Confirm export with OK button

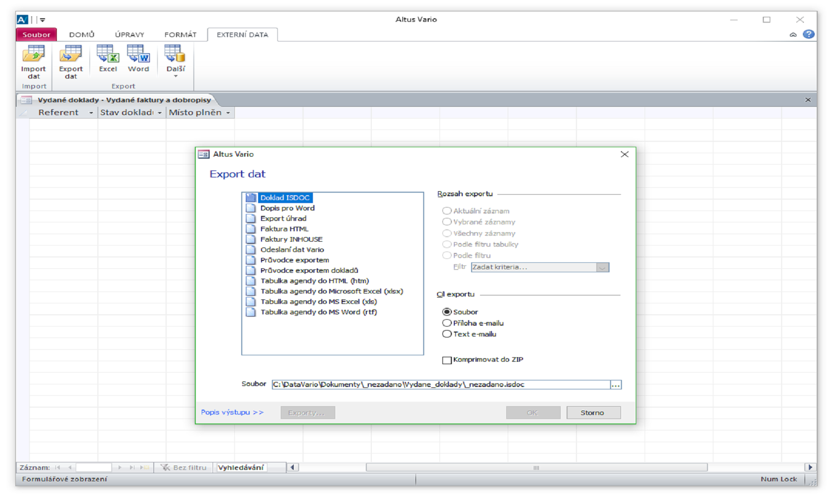(533, 413)
